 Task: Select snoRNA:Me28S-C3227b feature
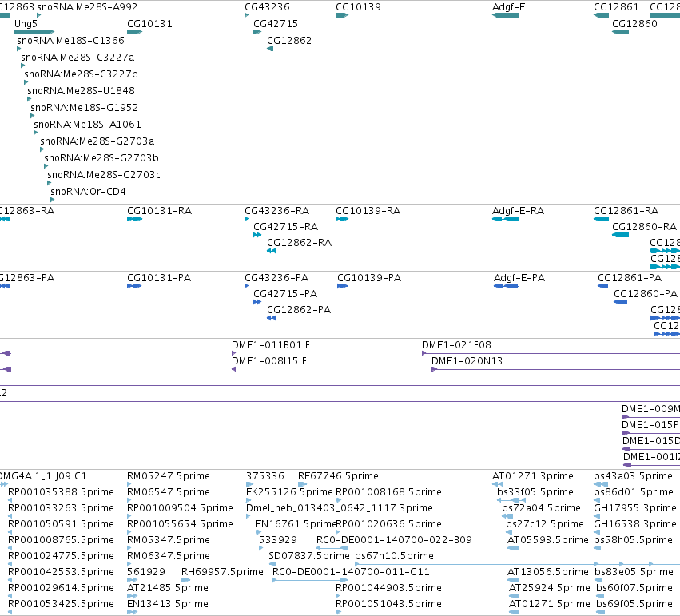click(x=26, y=82)
